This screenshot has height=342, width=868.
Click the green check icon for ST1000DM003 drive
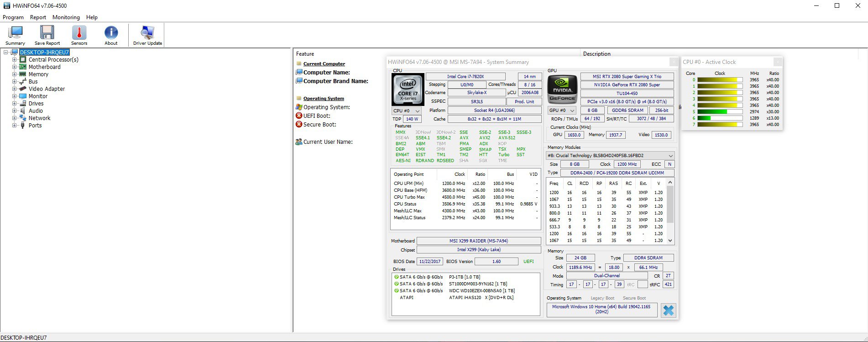[396, 284]
